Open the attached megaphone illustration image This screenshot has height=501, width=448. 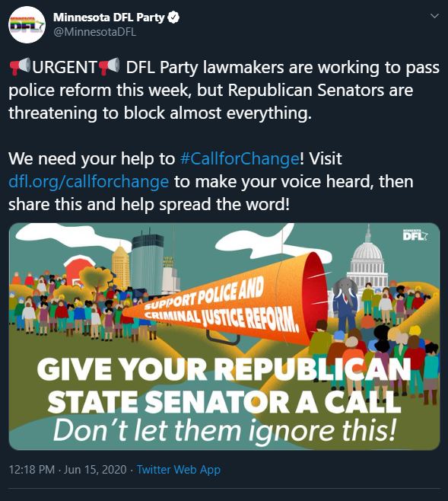click(224, 337)
